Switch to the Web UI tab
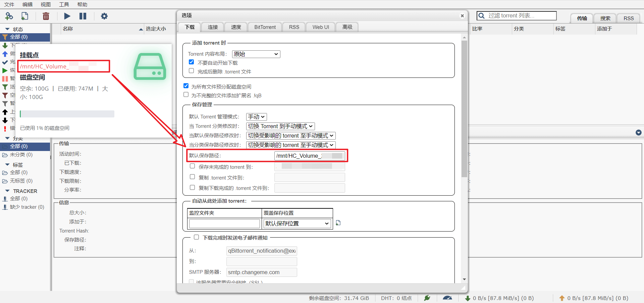This screenshot has height=303, width=644. [321, 27]
